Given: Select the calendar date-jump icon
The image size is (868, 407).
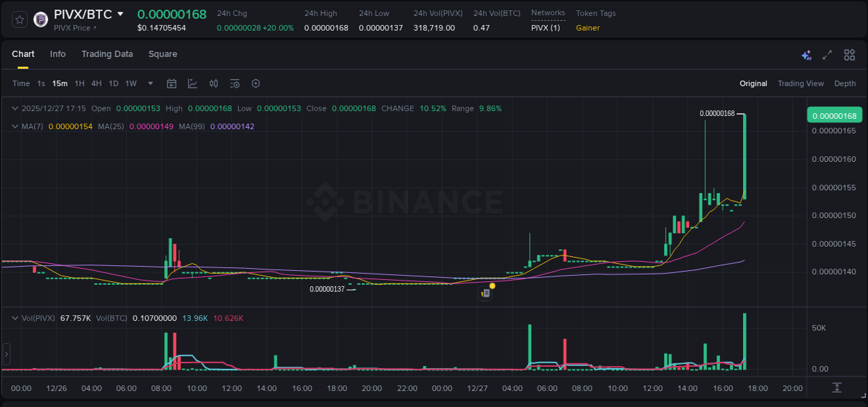Looking at the screenshot, I should (172, 83).
